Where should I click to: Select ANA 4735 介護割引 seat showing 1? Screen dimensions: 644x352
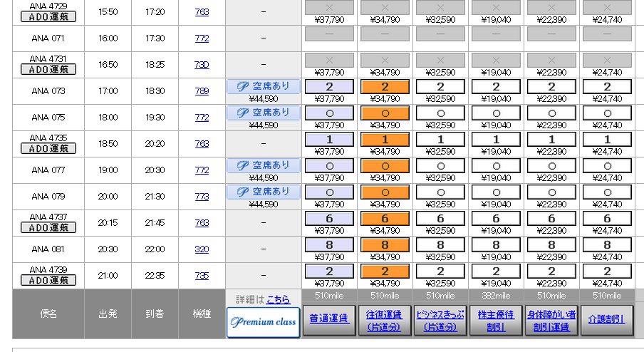click(607, 140)
